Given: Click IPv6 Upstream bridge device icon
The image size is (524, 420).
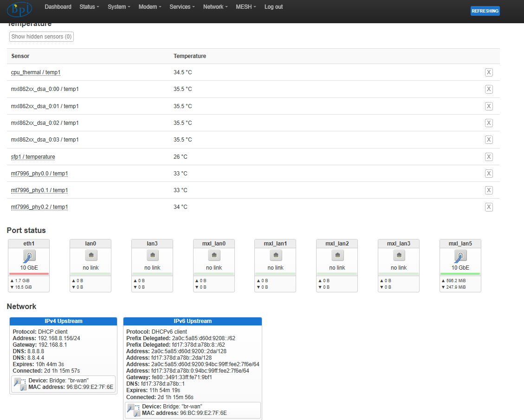Looking at the screenshot, I should 134,410.
